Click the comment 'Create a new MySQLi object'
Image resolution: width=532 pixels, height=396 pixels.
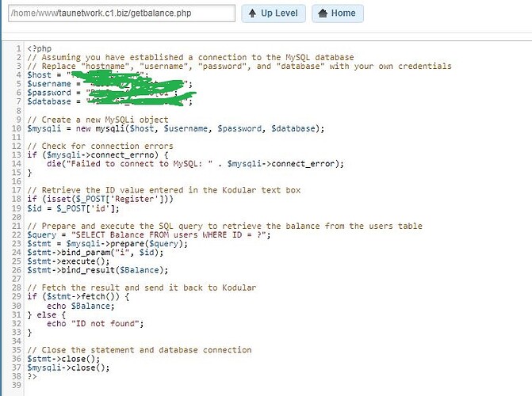(x=98, y=120)
